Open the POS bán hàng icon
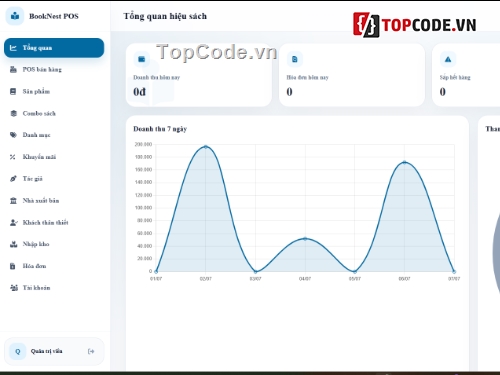Image resolution: width=500 pixels, height=375 pixels. (x=13, y=70)
